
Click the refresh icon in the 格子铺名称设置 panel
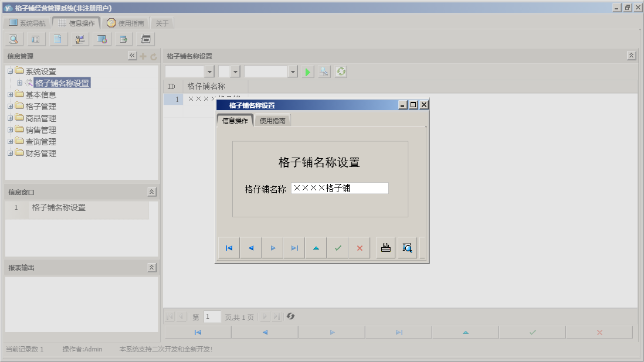(x=341, y=71)
